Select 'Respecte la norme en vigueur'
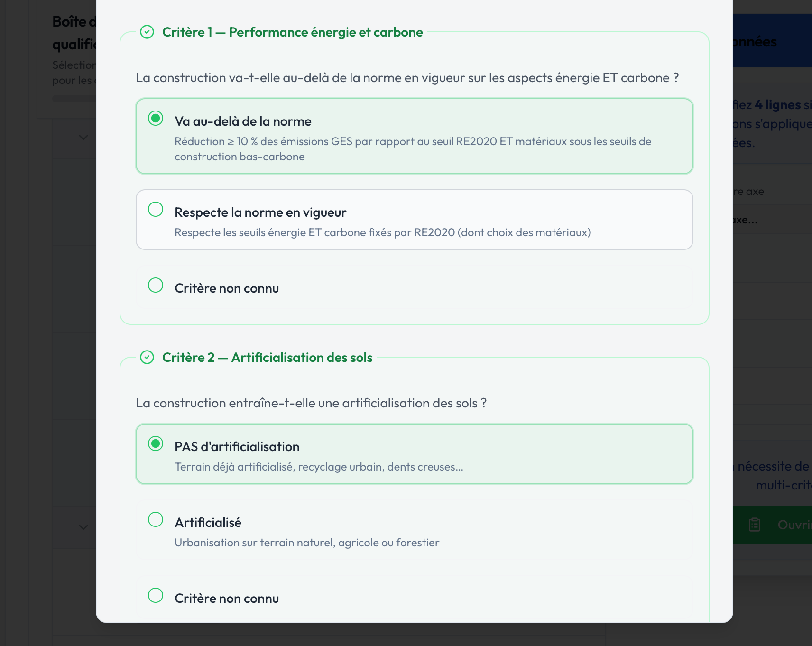 (x=155, y=209)
